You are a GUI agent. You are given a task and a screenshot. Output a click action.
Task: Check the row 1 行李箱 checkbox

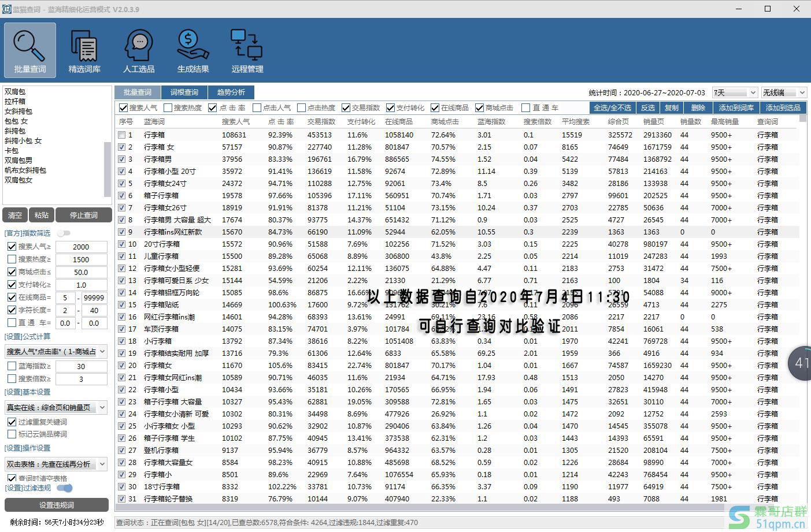pos(121,135)
